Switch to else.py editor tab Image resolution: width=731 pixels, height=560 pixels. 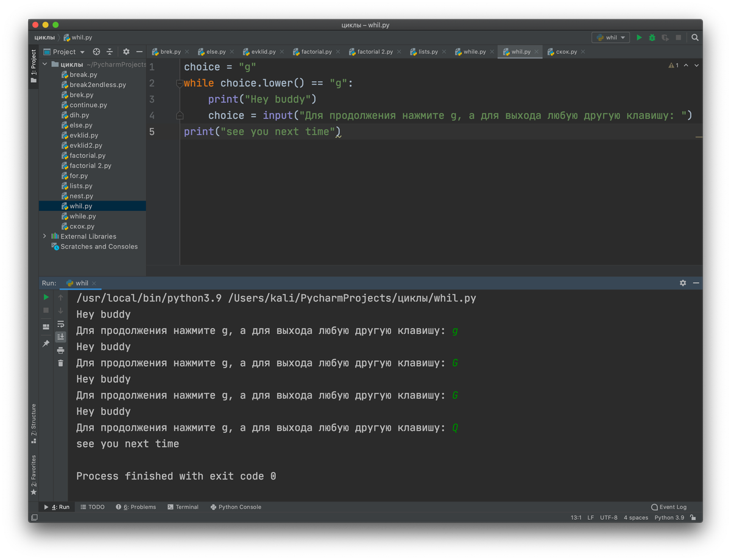(x=216, y=52)
